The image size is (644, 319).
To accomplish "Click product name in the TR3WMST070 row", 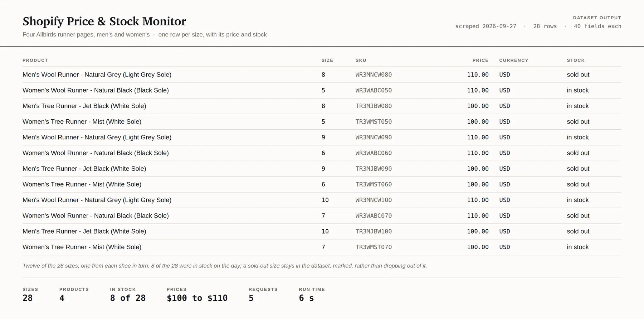I will click(x=82, y=247).
